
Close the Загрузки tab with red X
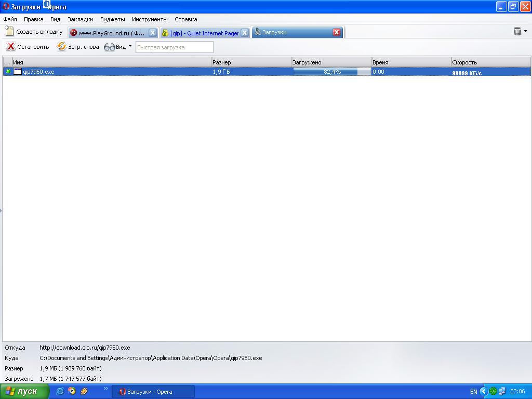(337, 32)
